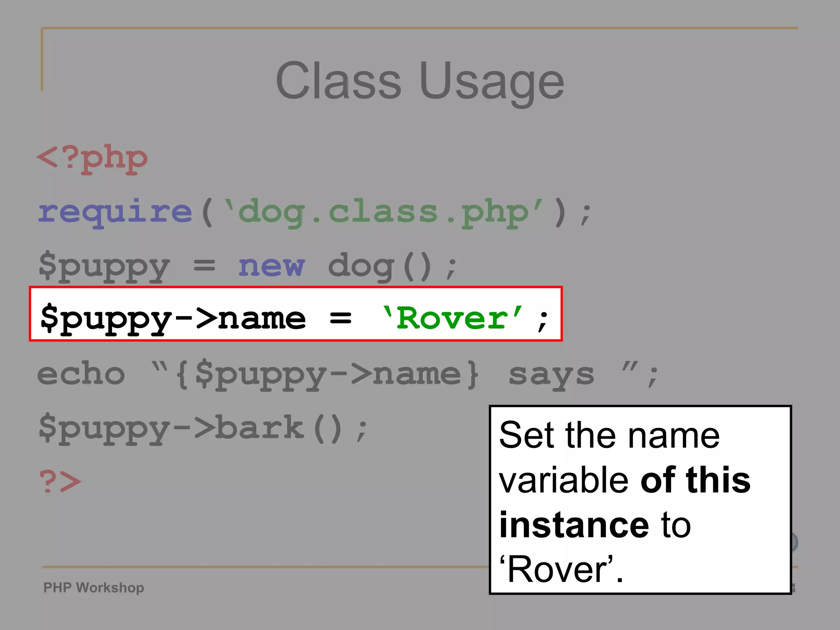Click the 'Set the name variable' callout box
Screen dimensions: 840x630
[x=640, y=500]
